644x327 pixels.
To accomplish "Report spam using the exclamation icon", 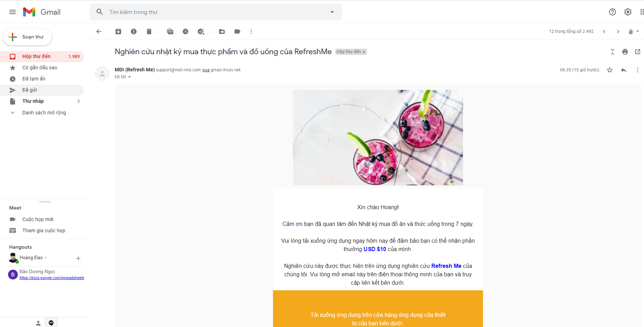I will pyautogui.click(x=134, y=31).
